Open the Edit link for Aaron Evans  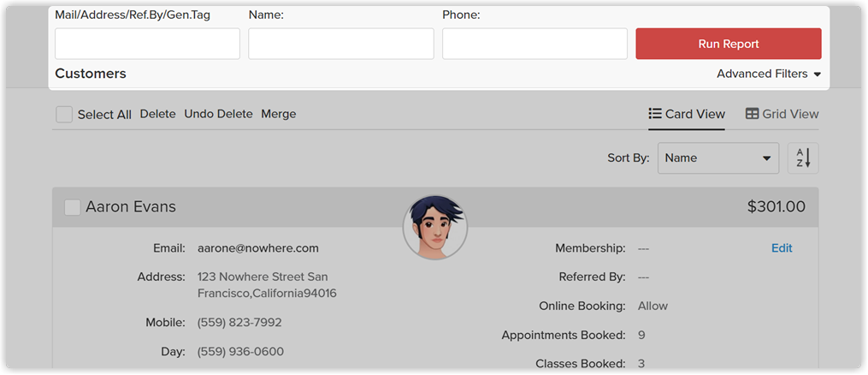point(782,248)
